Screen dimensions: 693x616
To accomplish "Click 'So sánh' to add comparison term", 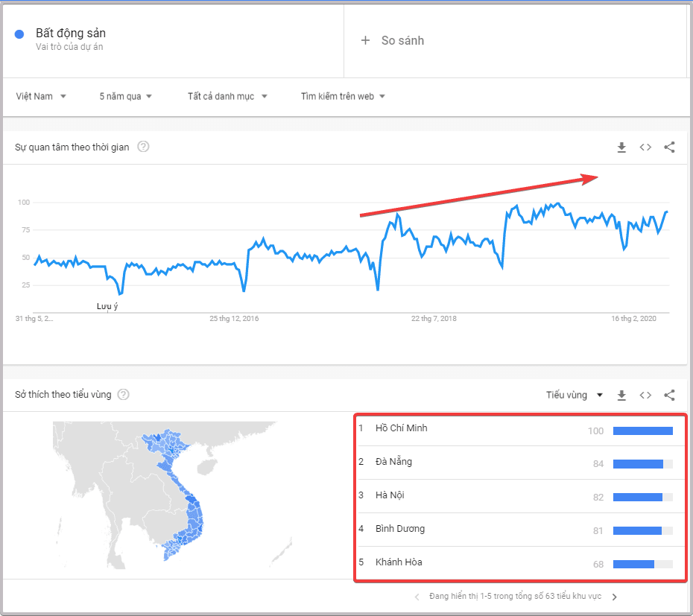I will tap(402, 41).
